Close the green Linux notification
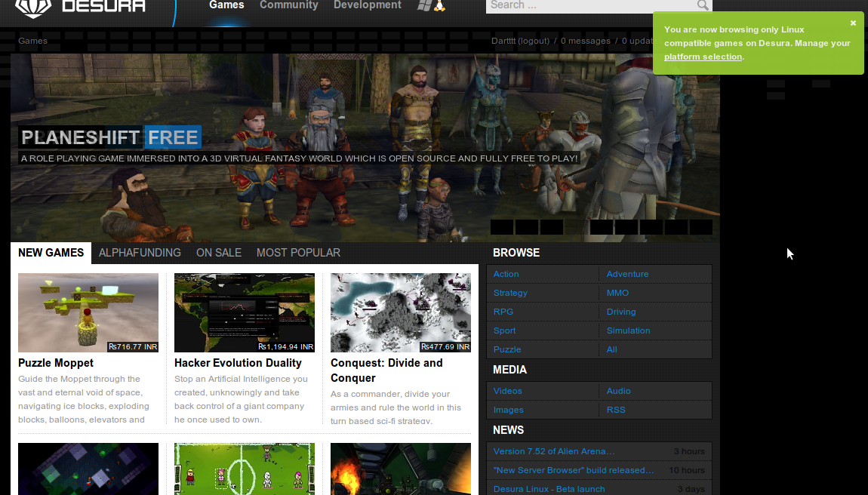The height and width of the screenshot is (495, 868). pyautogui.click(x=853, y=23)
